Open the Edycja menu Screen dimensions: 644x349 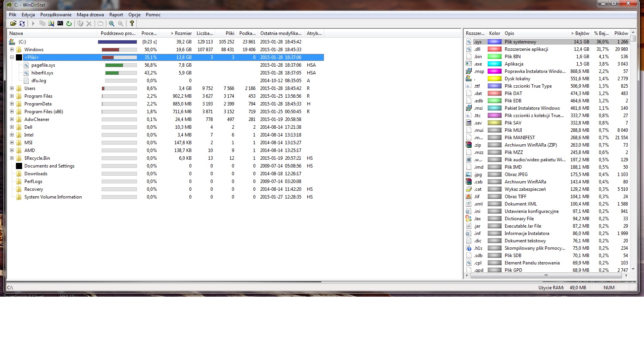click(x=28, y=15)
